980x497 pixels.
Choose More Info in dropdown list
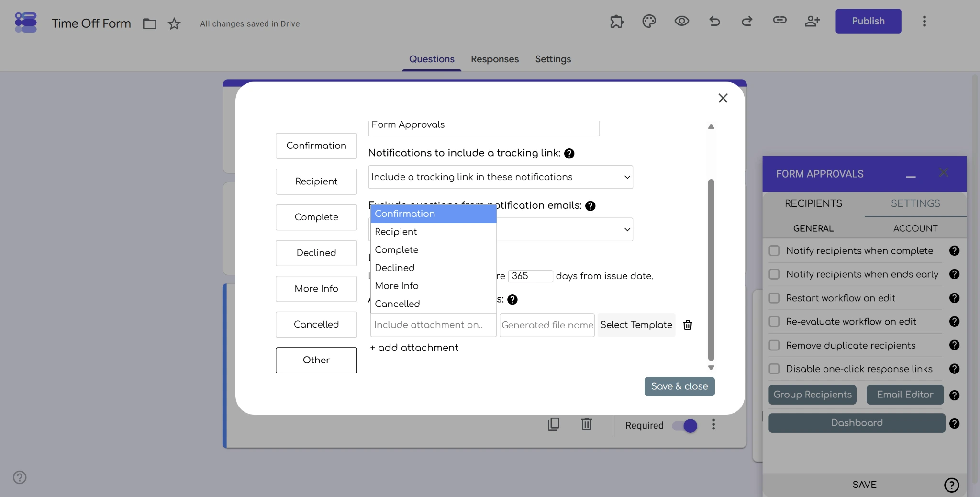433,286
